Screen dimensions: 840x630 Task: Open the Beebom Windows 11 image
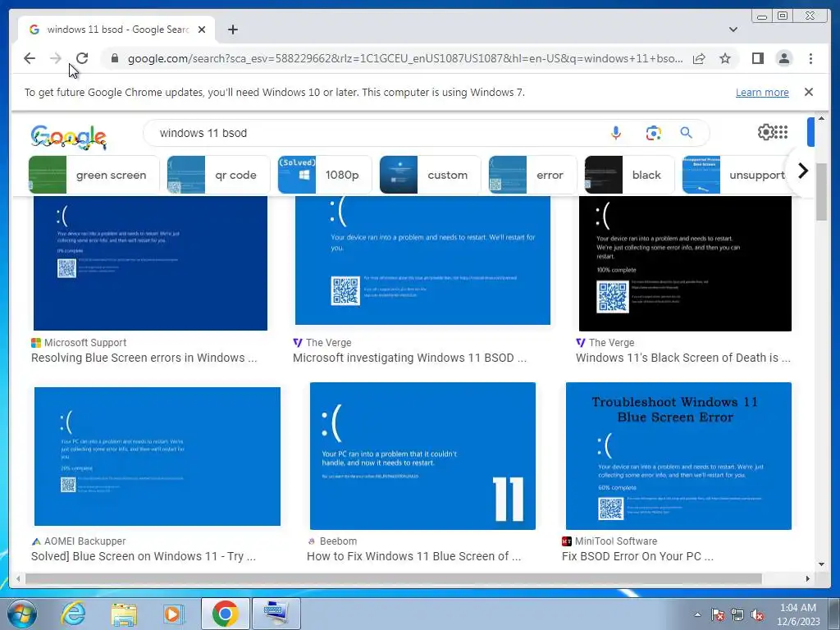pyautogui.click(x=422, y=456)
